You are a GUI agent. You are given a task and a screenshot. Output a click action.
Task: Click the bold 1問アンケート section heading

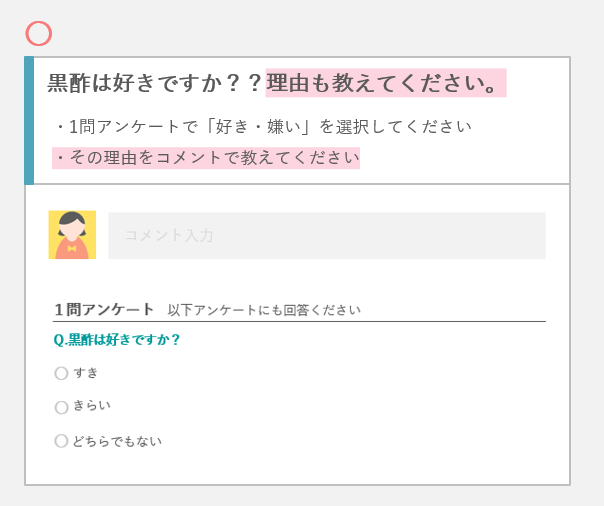pos(104,309)
